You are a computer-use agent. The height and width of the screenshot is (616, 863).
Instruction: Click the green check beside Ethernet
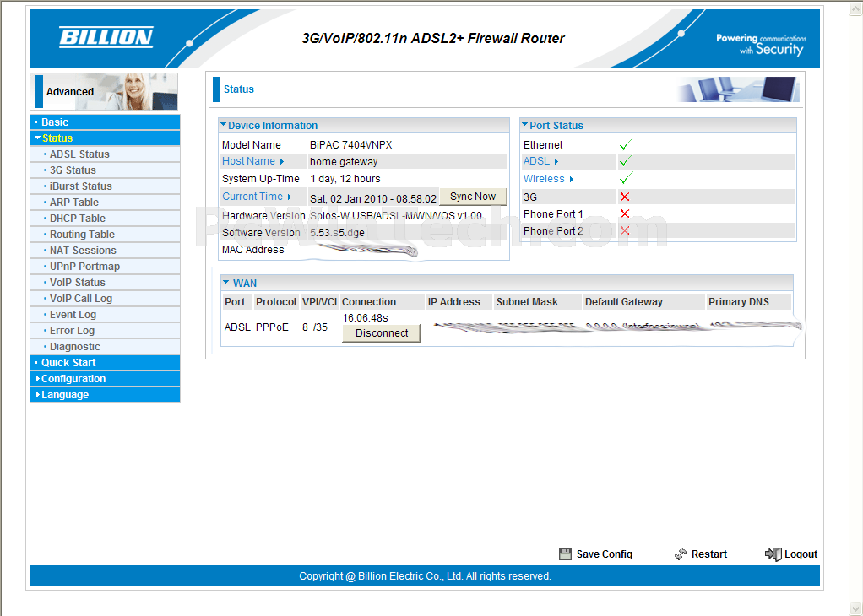pos(626,144)
